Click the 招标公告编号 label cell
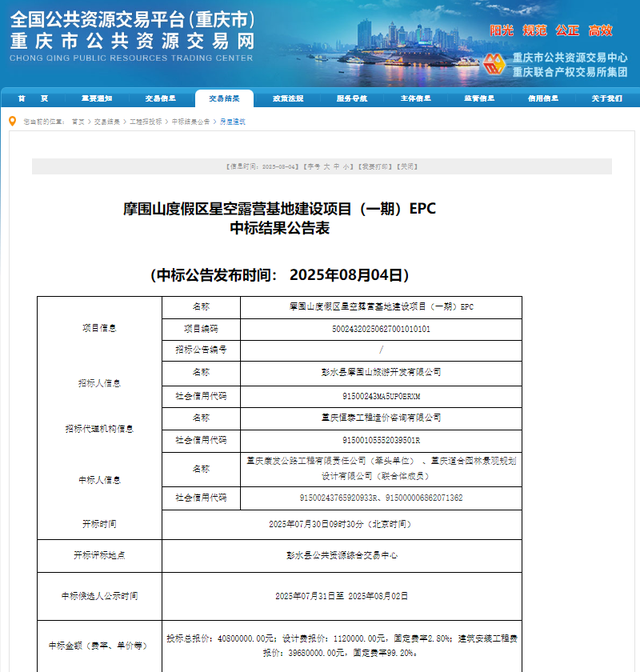The image size is (640, 672). point(201,350)
